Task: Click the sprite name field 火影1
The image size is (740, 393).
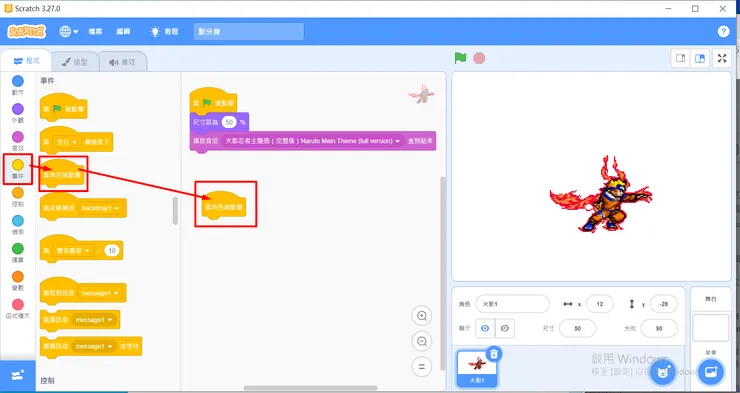Action: [513, 304]
